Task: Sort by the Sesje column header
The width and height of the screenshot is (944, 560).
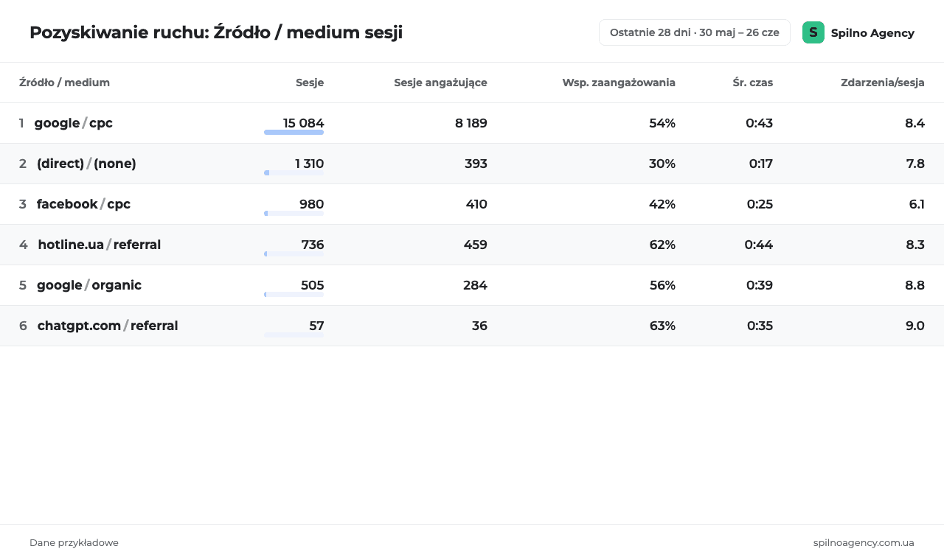Action: (x=310, y=83)
